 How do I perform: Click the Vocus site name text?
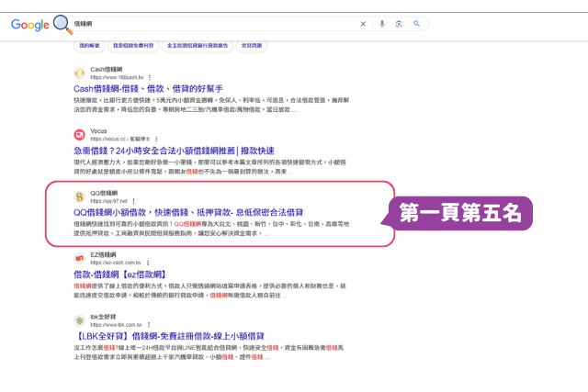[98, 130]
